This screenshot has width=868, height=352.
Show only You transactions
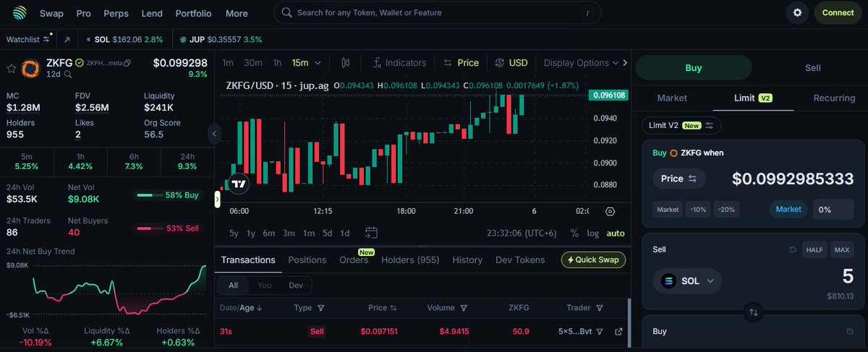click(x=265, y=286)
